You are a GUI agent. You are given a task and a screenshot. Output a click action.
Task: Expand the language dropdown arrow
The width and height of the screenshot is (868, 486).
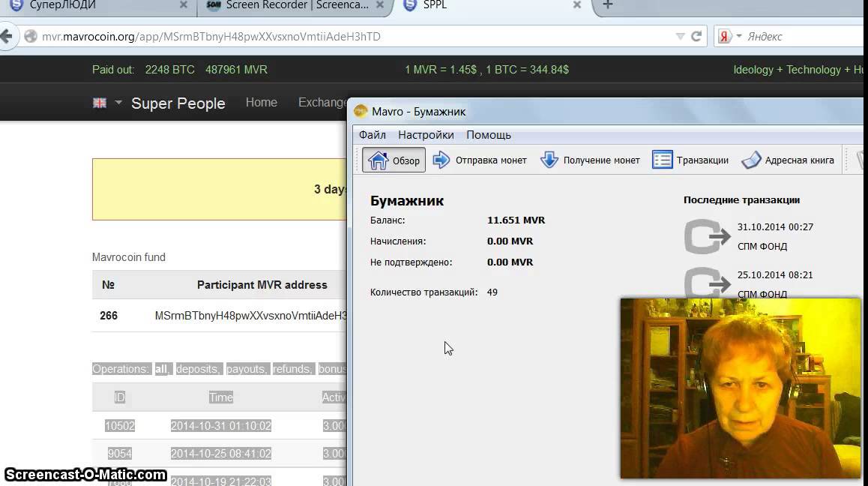pos(118,103)
